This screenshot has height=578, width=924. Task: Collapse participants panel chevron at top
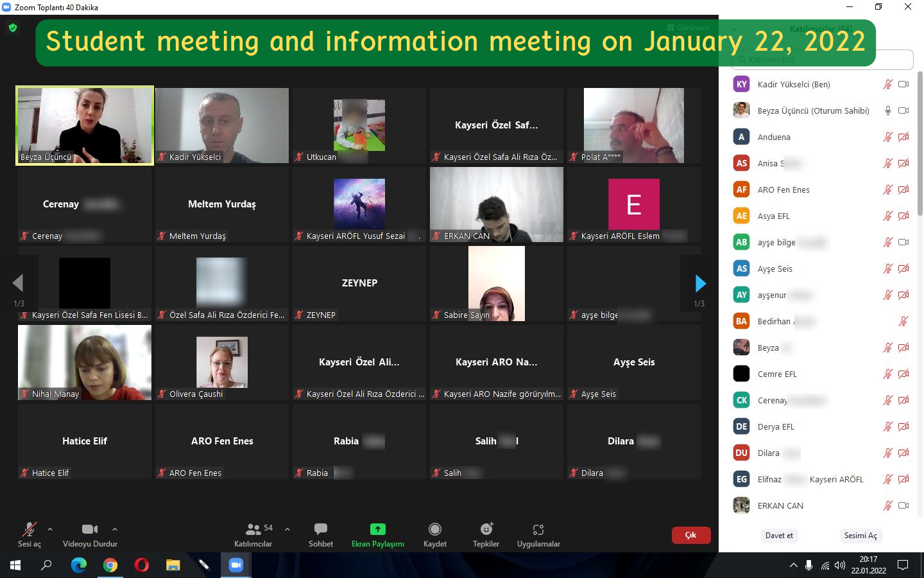(734, 29)
